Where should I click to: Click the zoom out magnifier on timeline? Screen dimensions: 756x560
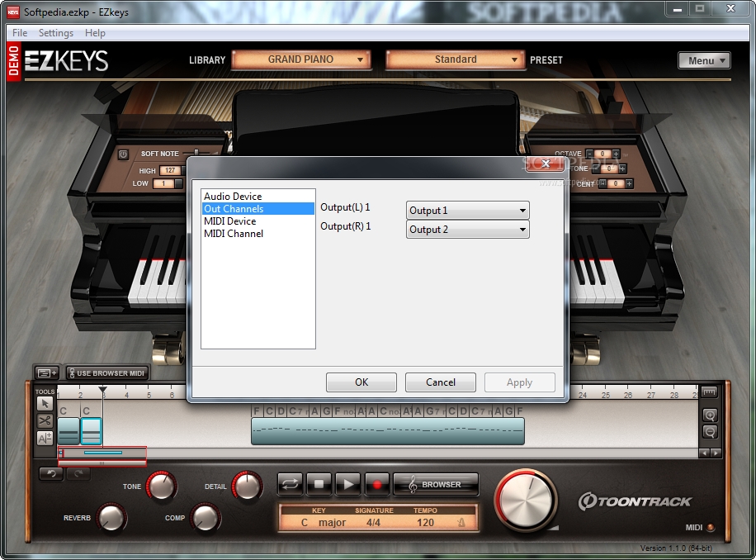710,432
